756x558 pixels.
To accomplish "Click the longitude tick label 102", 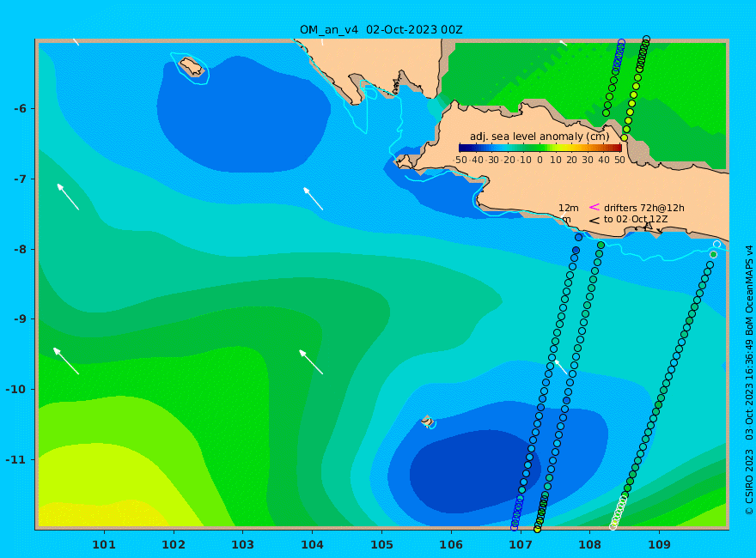I will [173, 545].
